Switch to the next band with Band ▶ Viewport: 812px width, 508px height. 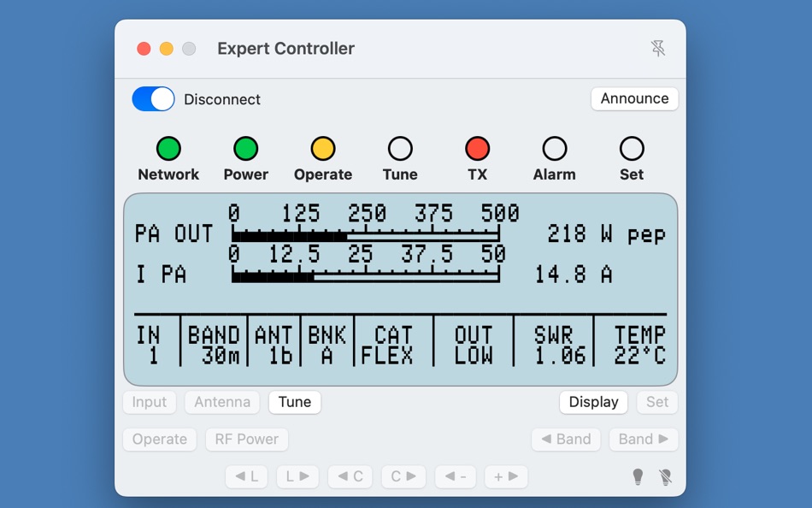(644, 439)
